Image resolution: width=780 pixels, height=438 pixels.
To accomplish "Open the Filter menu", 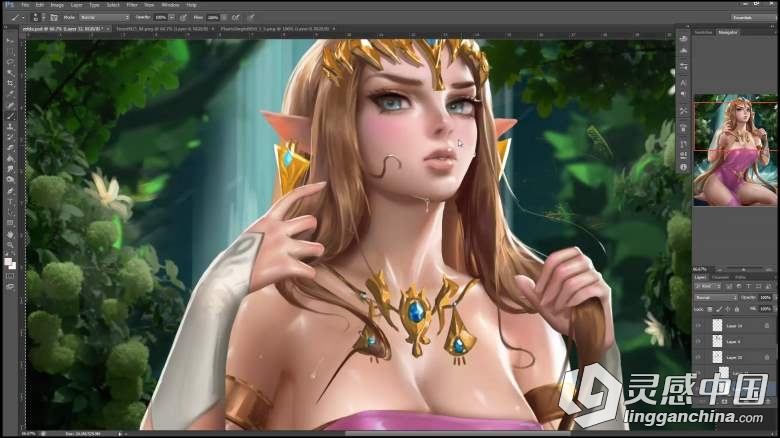I will (x=132, y=5).
